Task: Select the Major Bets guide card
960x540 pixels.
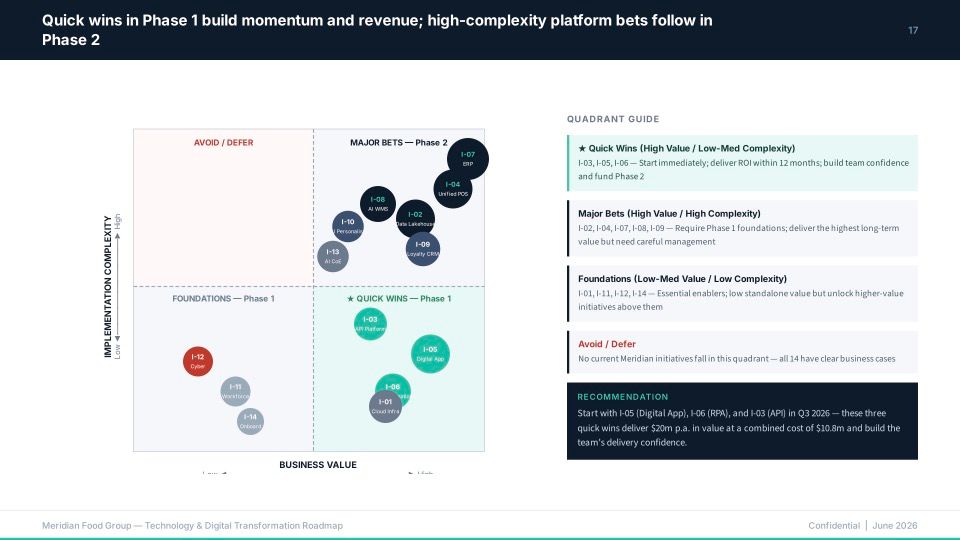Action: 742,228
